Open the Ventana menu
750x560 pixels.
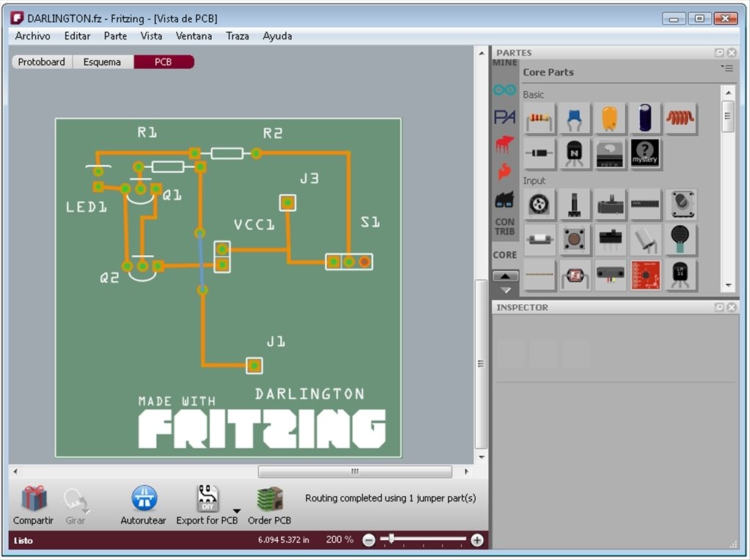194,36
